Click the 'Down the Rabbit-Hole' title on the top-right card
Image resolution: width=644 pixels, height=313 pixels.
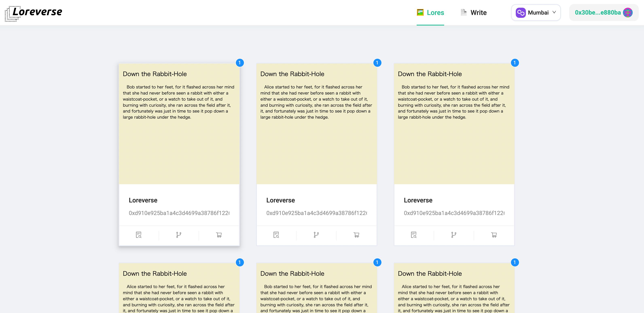430,74
